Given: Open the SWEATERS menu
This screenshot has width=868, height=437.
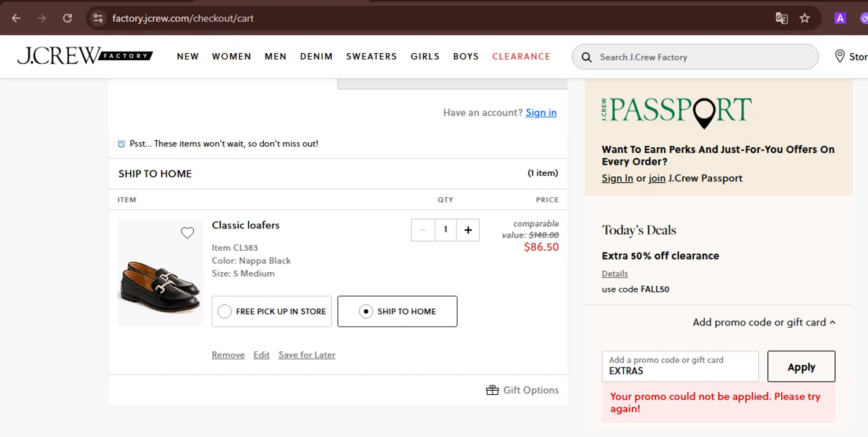Looking at the screenshot, I should [372, 57].
